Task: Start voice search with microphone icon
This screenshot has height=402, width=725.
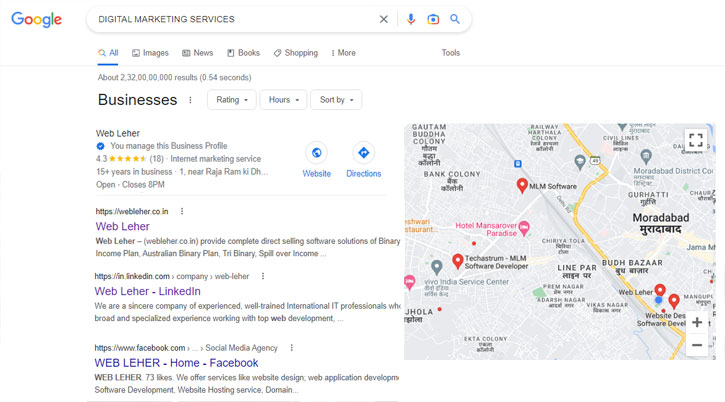Action: [x=411, y=19]
